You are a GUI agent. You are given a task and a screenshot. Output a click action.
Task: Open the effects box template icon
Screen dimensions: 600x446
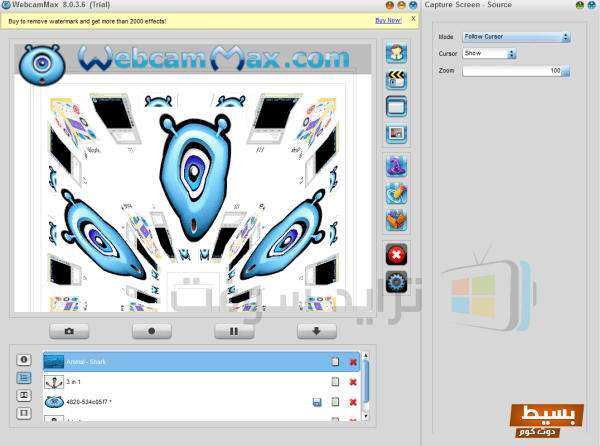396,220
